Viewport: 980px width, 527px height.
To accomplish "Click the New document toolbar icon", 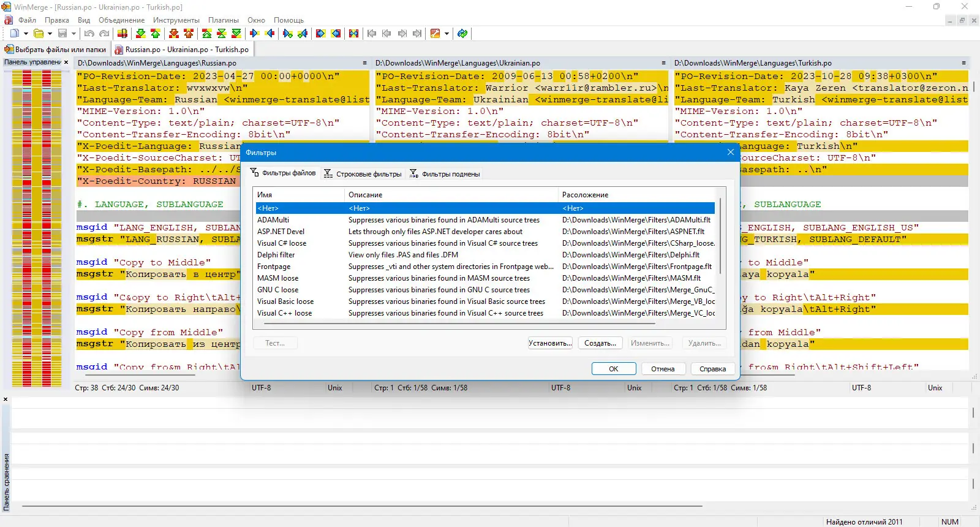I will tap(14, 34).
